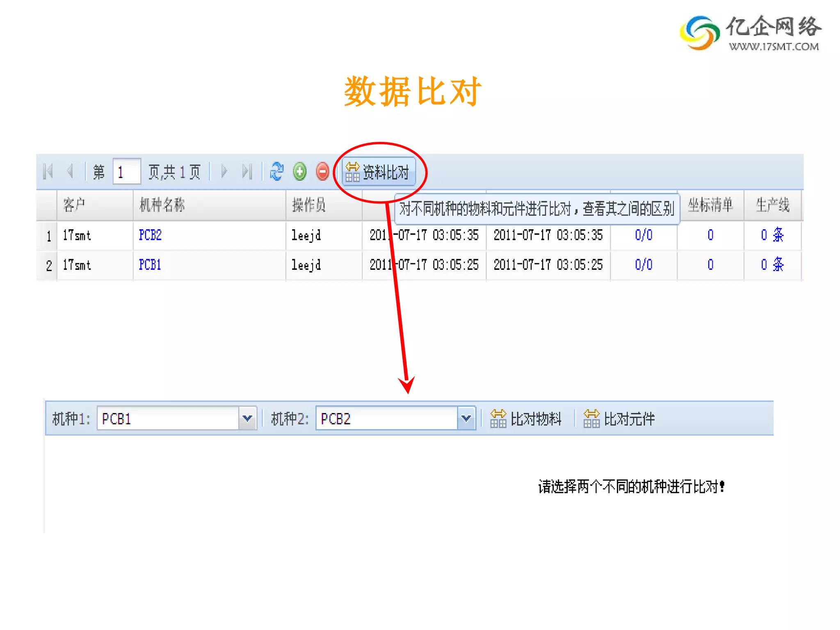Go to the first page of records
The width and height of the screenshot is (840, 630).
(48, 171)
